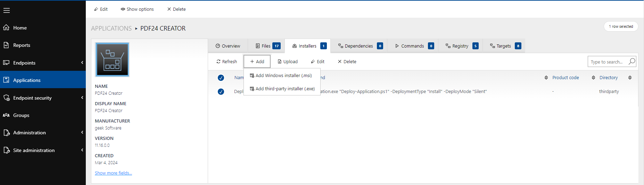
Task: Uncheck the thirdparty installer row checkbox
Action: pyautogui.click(x=221, y=92)
